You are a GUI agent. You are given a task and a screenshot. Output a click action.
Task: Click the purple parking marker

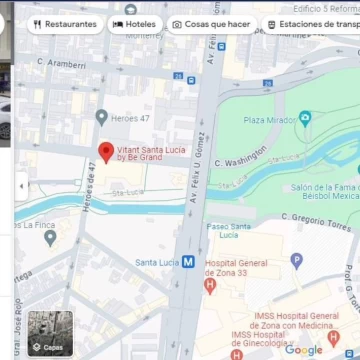click(296, 261)
